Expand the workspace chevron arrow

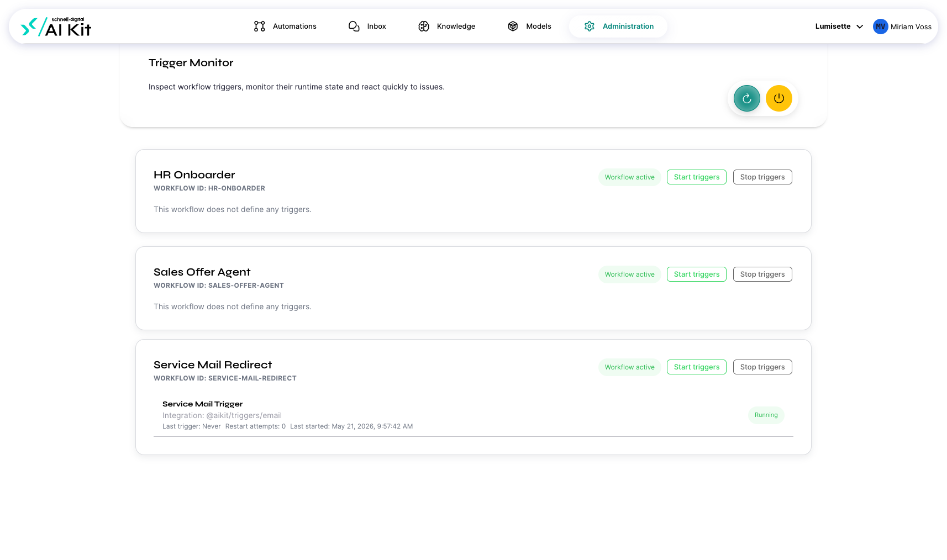click(x=860, y=27)
